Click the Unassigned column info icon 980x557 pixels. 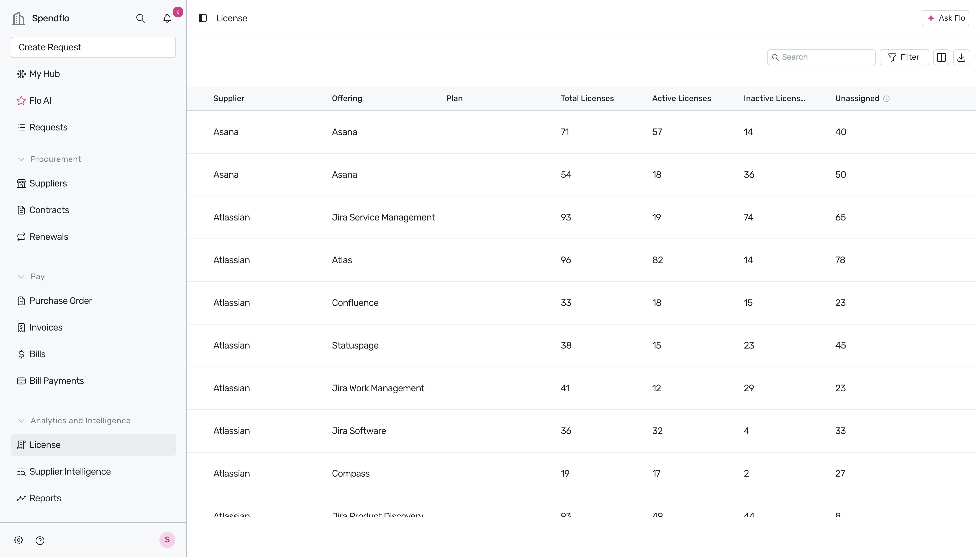point(886,99)
